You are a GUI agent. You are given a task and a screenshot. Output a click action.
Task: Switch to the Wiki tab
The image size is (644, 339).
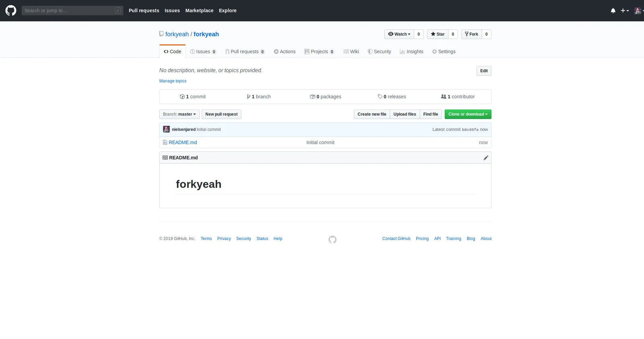click(x=351, y=52)
